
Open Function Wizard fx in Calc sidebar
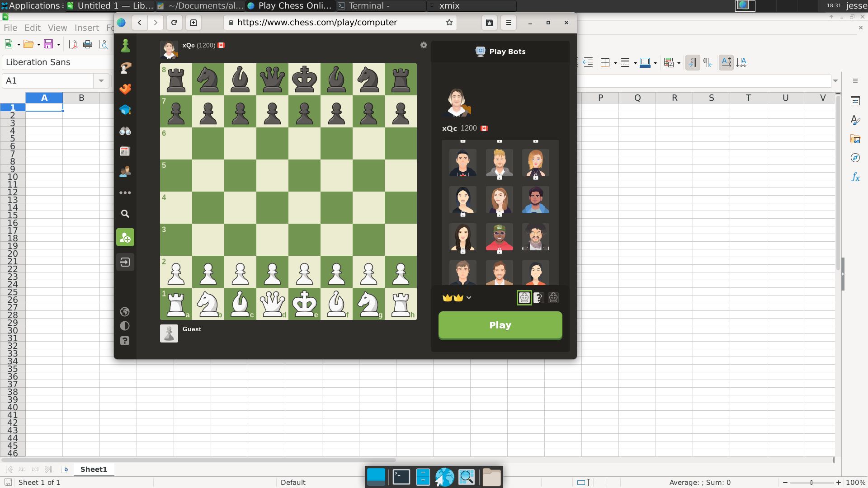(855, 177)
